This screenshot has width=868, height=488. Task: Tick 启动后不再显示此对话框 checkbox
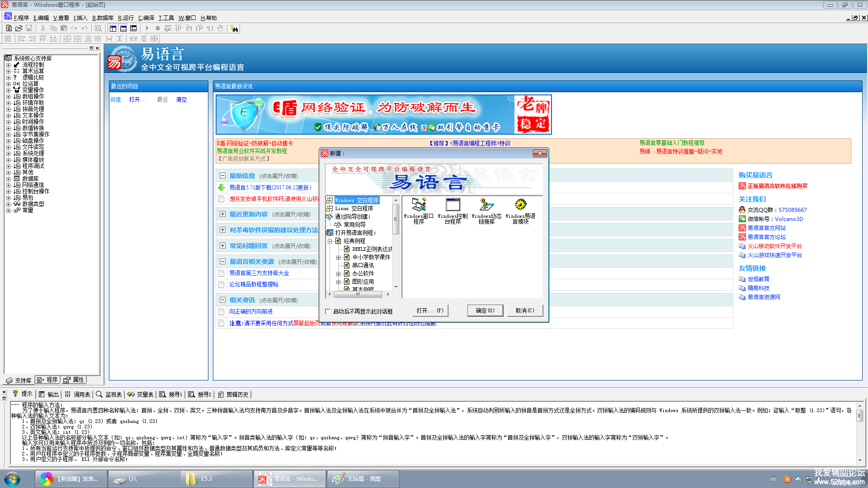(328, 311)
